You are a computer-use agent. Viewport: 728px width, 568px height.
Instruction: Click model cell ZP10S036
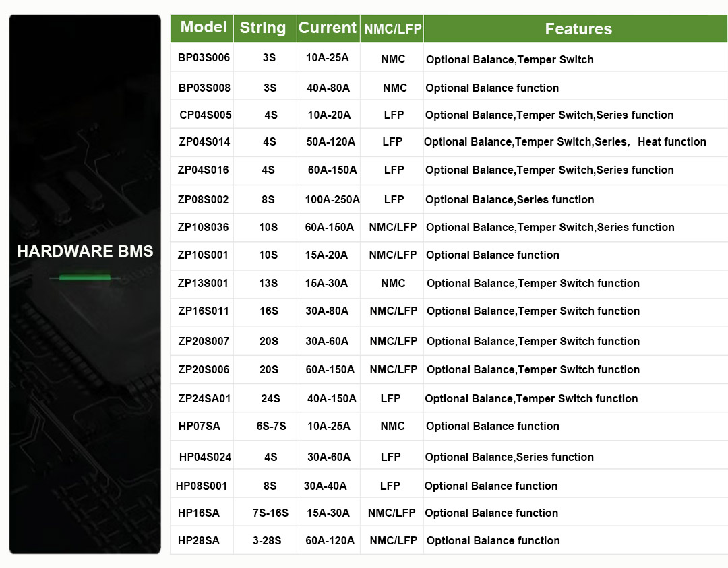coord(204,227)
